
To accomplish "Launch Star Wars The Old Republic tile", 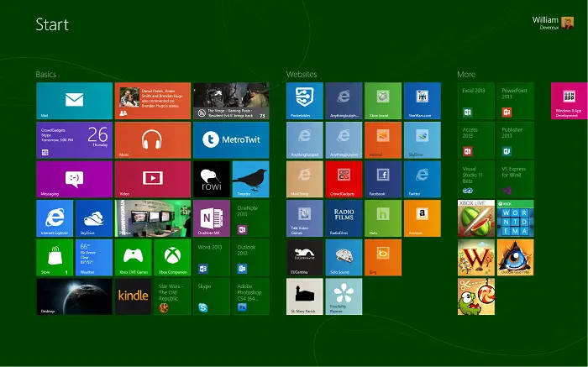I will coord(172,296).
